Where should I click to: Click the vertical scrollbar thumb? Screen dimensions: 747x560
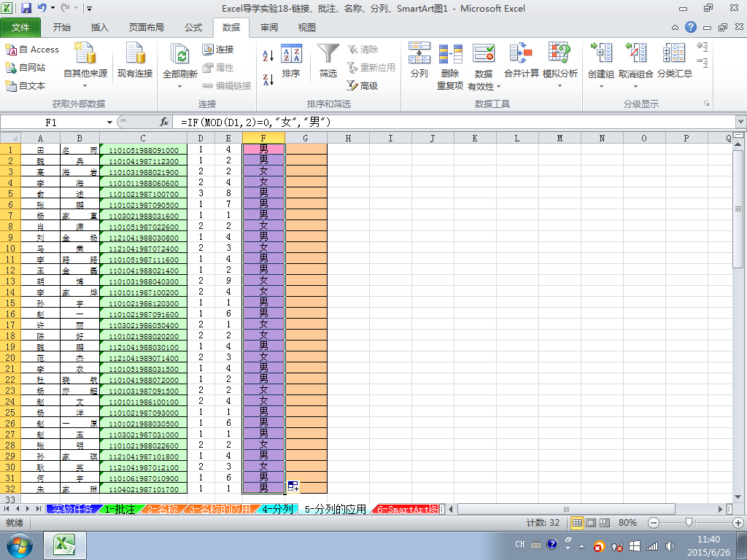738,209
